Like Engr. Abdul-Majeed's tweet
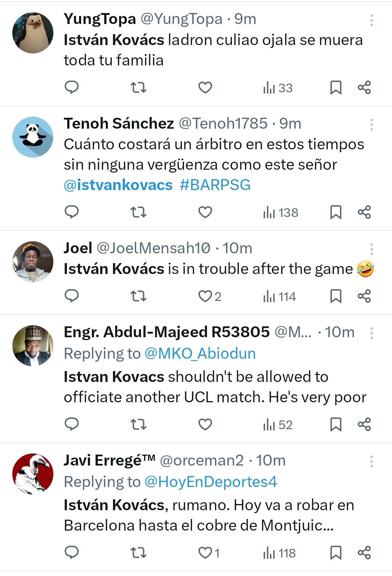 205,424
